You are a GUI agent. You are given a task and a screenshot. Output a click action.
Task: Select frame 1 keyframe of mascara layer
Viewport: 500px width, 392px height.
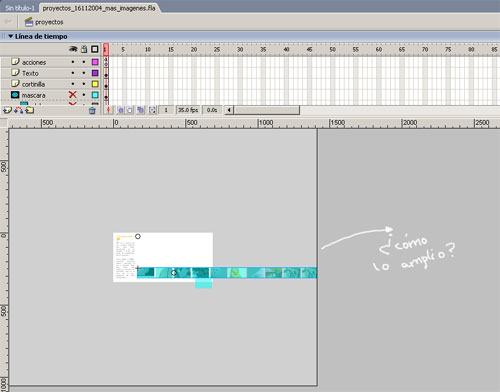[x=106, y=95]
